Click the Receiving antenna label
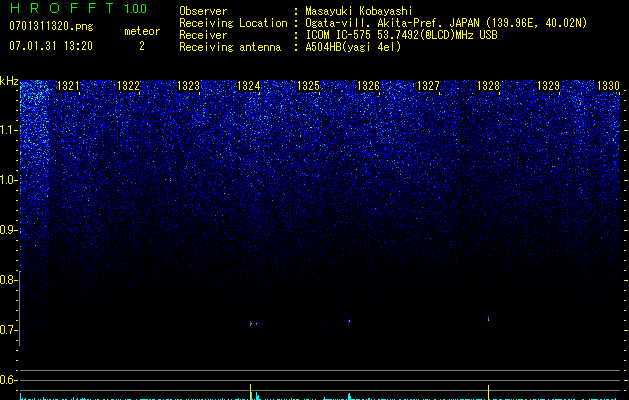 pyautogui.click(x=230, y=47)
